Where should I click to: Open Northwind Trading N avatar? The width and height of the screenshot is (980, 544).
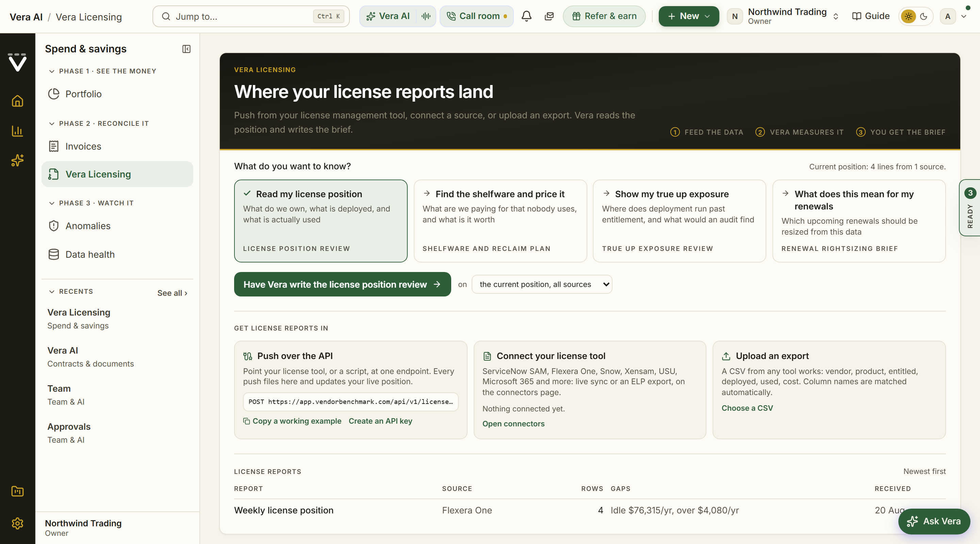[x=735, y=16]
